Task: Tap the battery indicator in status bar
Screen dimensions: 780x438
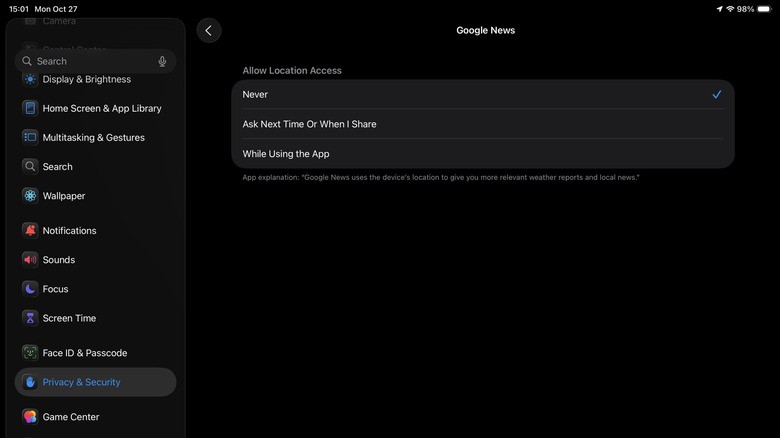Action: (764, 9)
